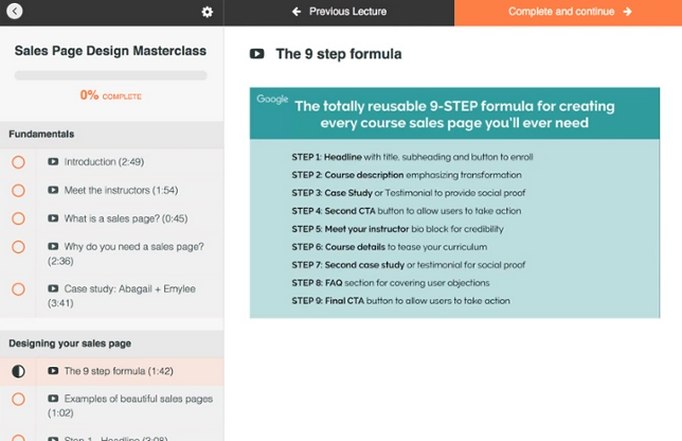Click video icon for Case study lecture
The image size is (682, 441).
[53, 288]
